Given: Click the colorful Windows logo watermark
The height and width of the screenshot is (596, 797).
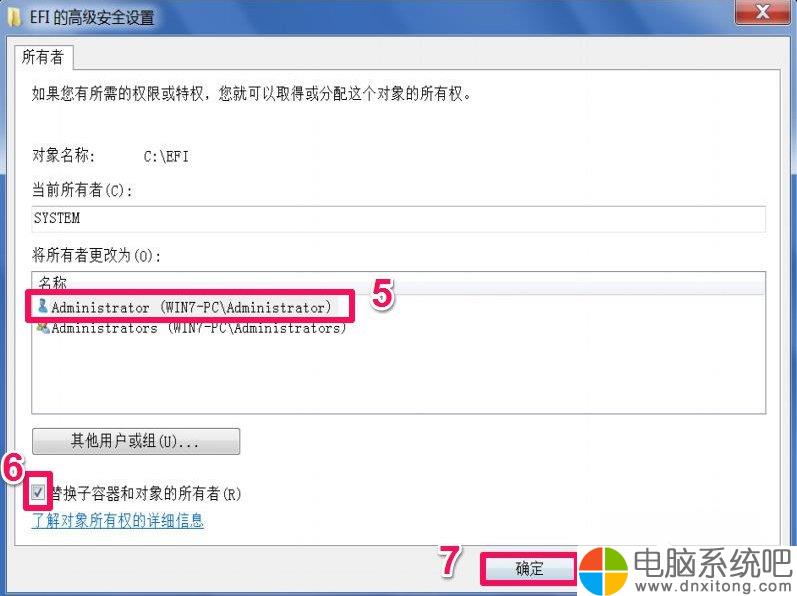Looking at the screenshot, I should point(603,570).
